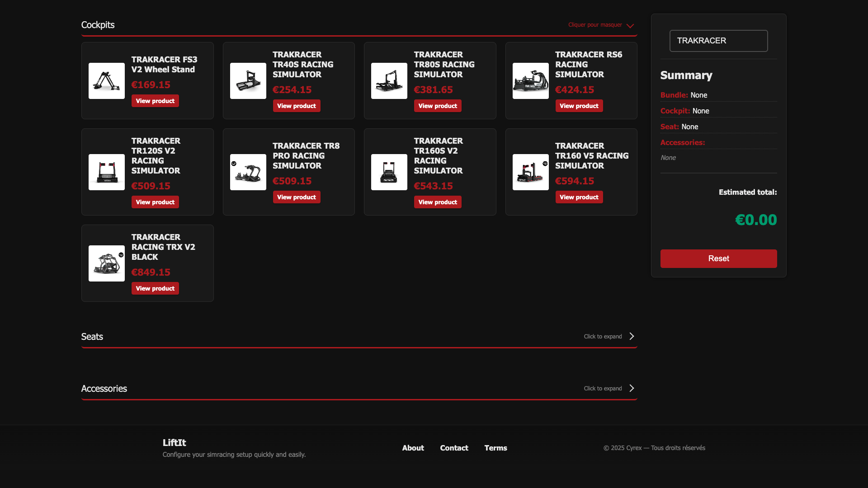View product TRAKRACER TR8 PRO
Image resolution: width=868 pixels, height=488 pixels.
coord(297,197)
